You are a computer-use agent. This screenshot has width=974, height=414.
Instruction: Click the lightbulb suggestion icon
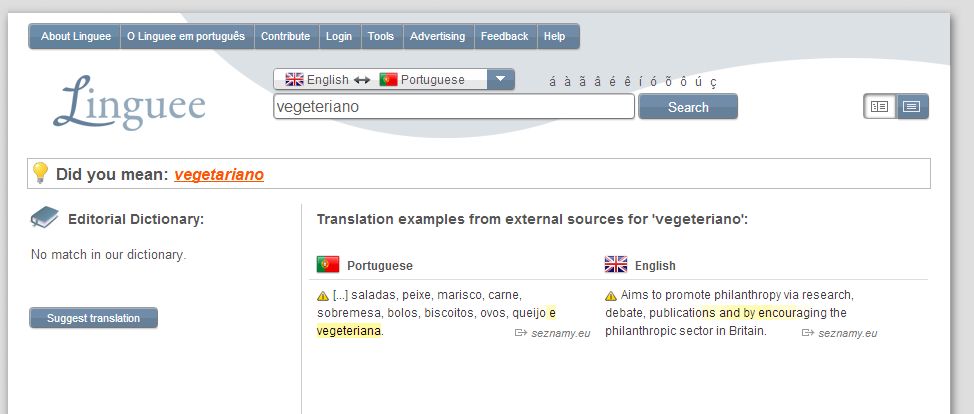(40, 173)
